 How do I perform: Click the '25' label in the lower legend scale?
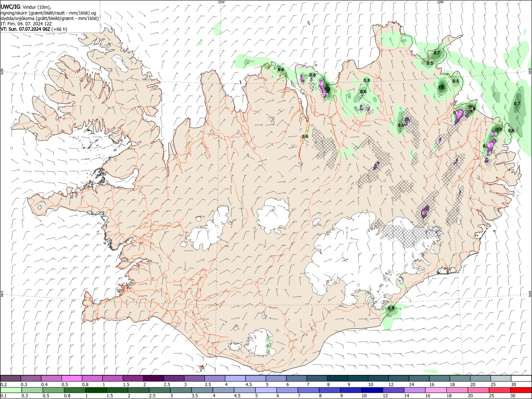point(492,396)
